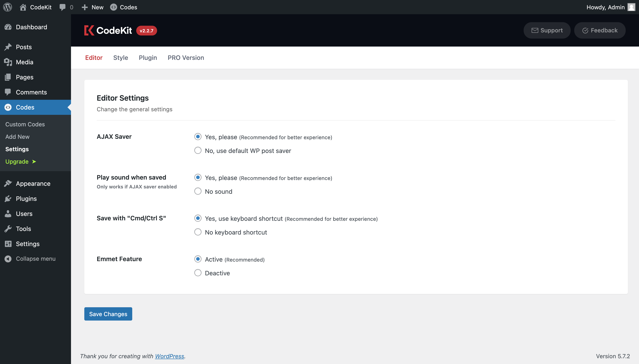Click the Dashboard house icon

23,7
